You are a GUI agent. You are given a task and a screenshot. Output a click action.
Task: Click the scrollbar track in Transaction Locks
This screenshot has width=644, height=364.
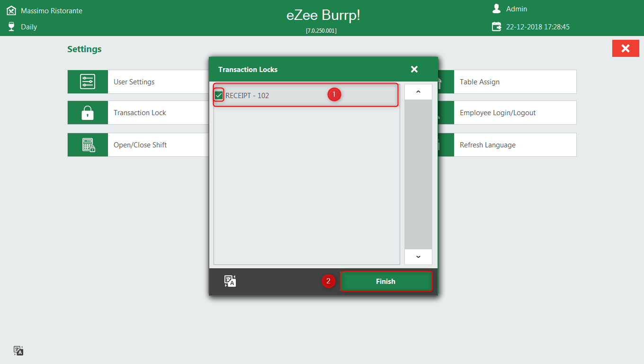point(418,174)
